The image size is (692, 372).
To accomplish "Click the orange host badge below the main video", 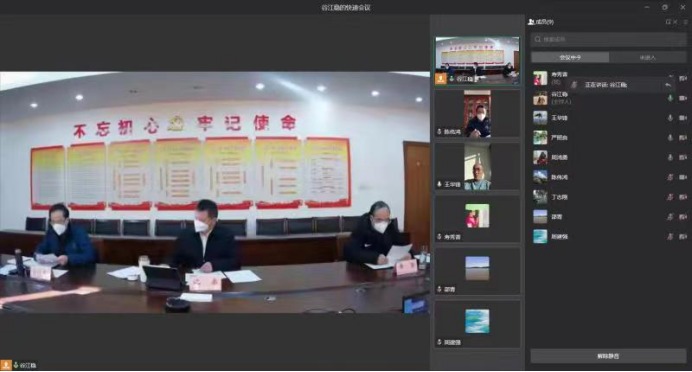I will click(x=5, y=365).
